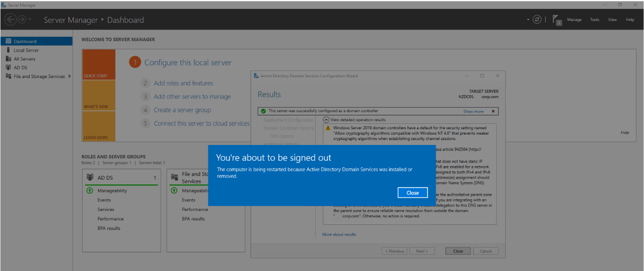Expand the File and Storage Services arrow
This screenshot has height=271, width=644.
tap(69, 76)
